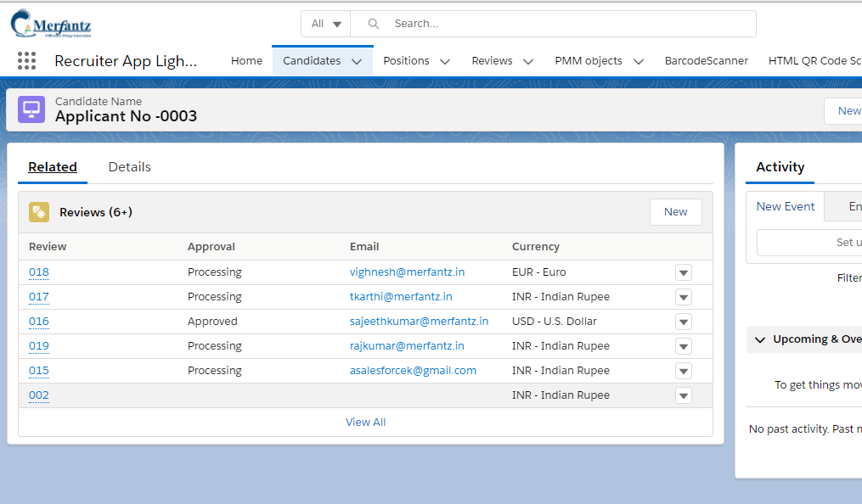Click the Merfantz logo

click(x=51, y=23)
